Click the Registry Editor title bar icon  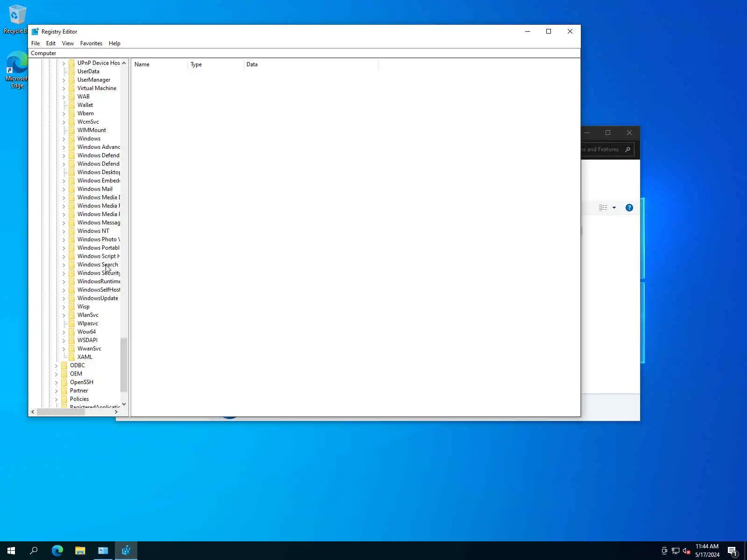click(35, 32)
